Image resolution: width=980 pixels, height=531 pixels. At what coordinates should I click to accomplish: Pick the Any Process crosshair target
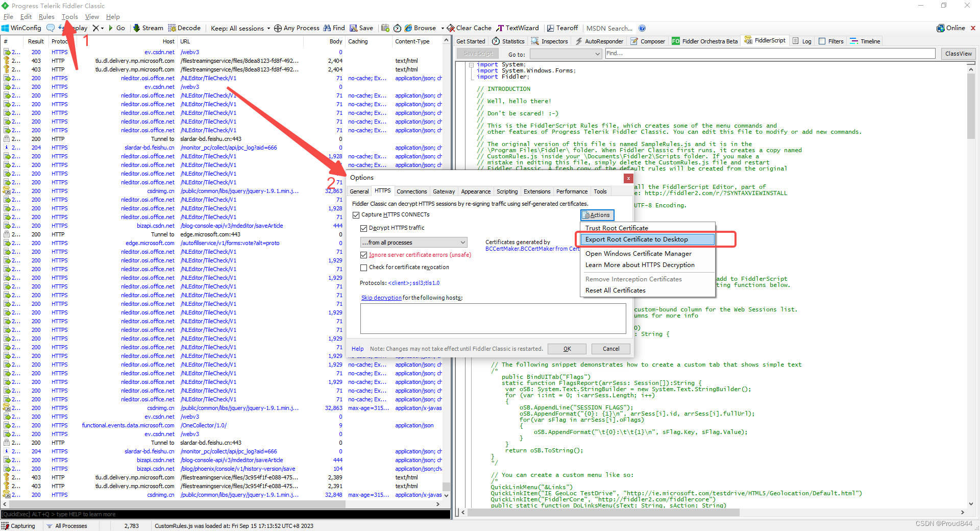point(297,28)
